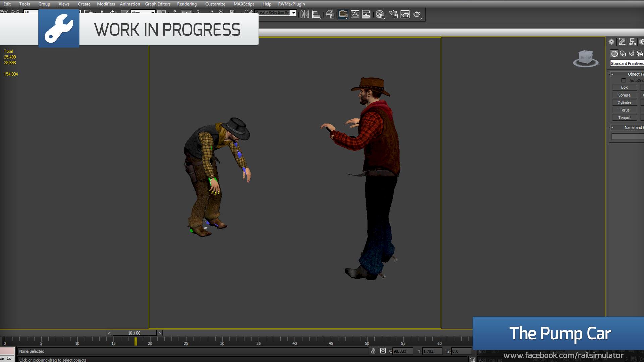This screenshot has width=644, height=362.
Task: Open Render Setup teapot icon
Action: [x=393, y=14]
